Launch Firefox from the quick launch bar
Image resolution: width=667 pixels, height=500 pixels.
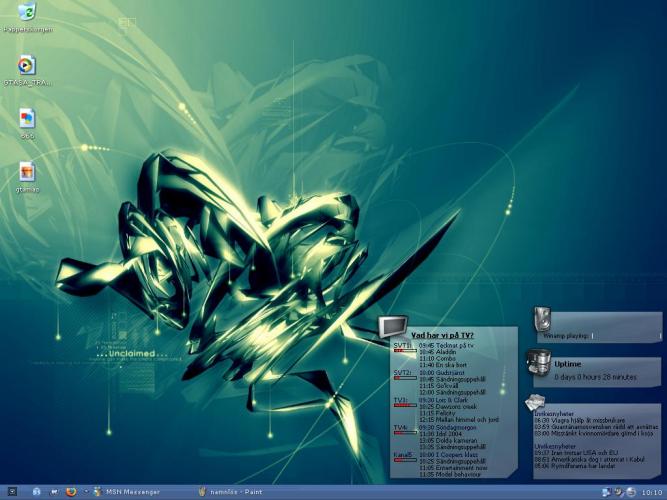click(71, 491)
